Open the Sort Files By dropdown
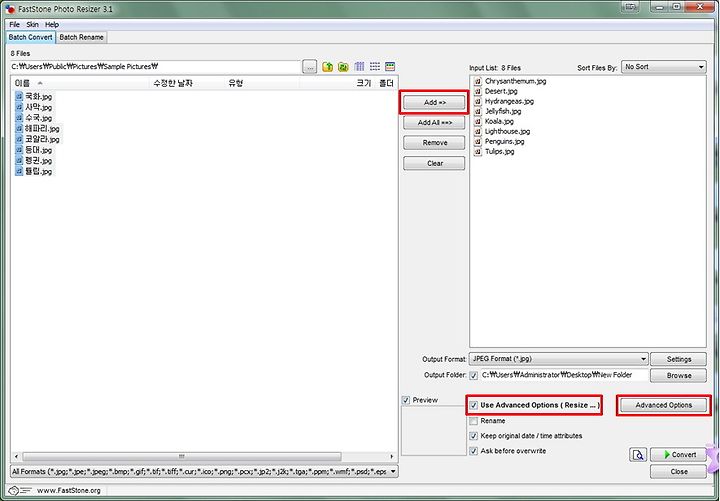Viewport: 720px width, 501px height. click(664, 67)
